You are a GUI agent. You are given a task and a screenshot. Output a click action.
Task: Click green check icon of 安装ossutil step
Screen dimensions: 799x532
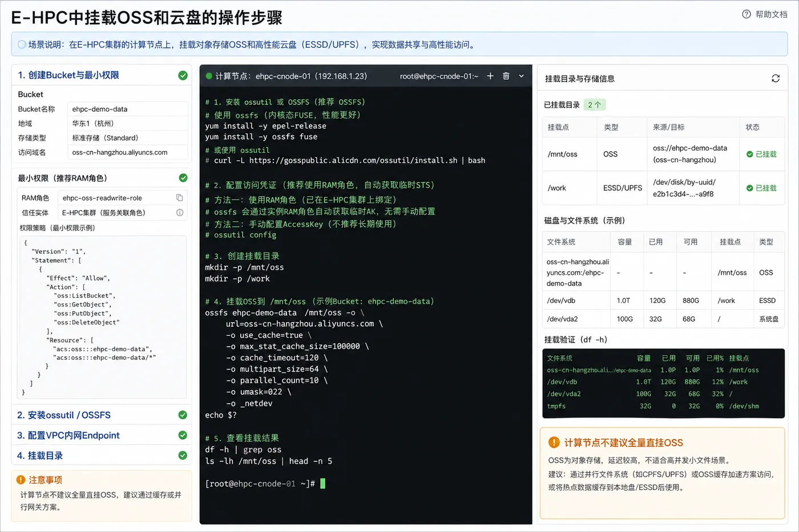click(x=183, y=415)
